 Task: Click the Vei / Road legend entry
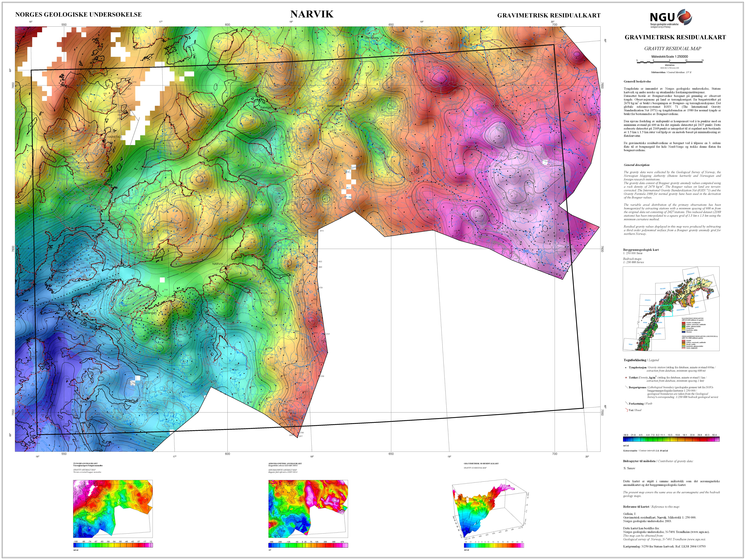pyautogui.click(x=633, y=410)
